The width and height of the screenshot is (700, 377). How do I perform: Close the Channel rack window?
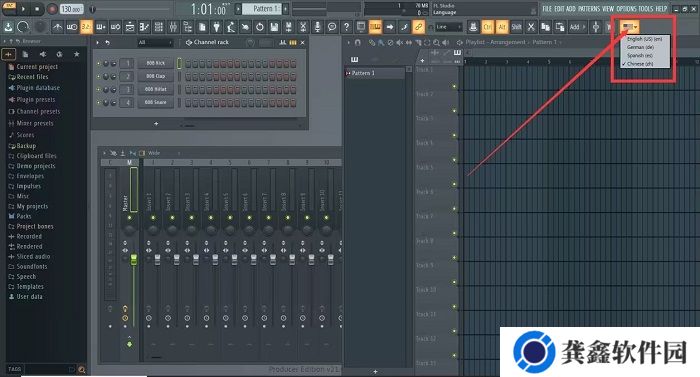(x=303, y=42)
